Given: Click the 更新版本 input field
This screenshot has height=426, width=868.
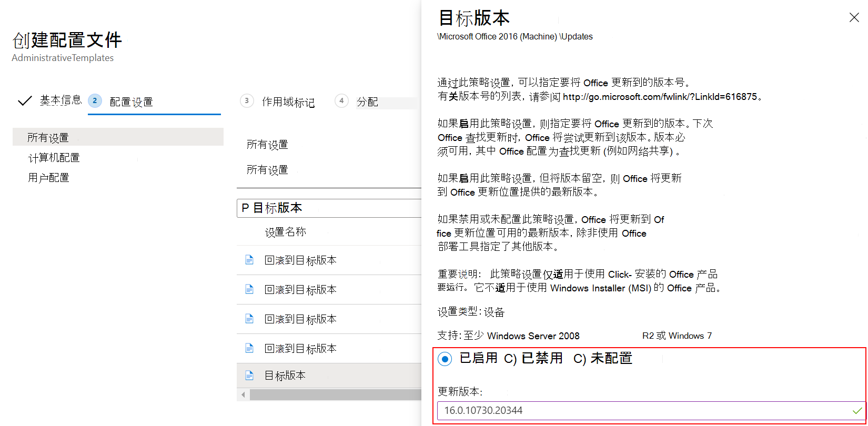Looking at the screenshot, I should pyautogui.click(x=651, y=410).
